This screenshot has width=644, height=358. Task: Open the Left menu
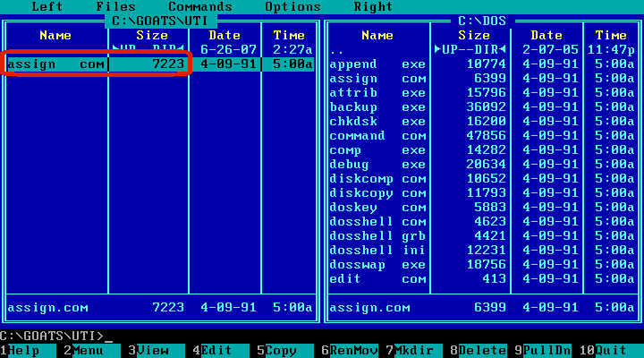point(47,6)
